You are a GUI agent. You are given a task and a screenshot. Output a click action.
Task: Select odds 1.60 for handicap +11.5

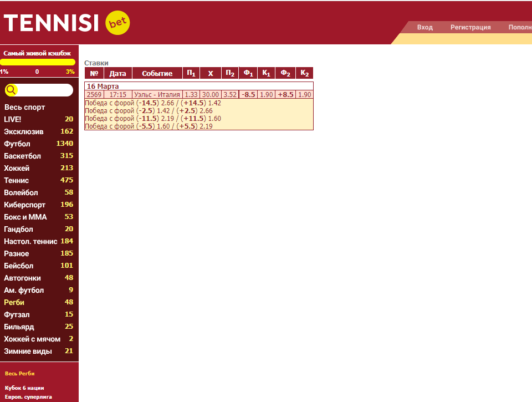pos(214,119)
